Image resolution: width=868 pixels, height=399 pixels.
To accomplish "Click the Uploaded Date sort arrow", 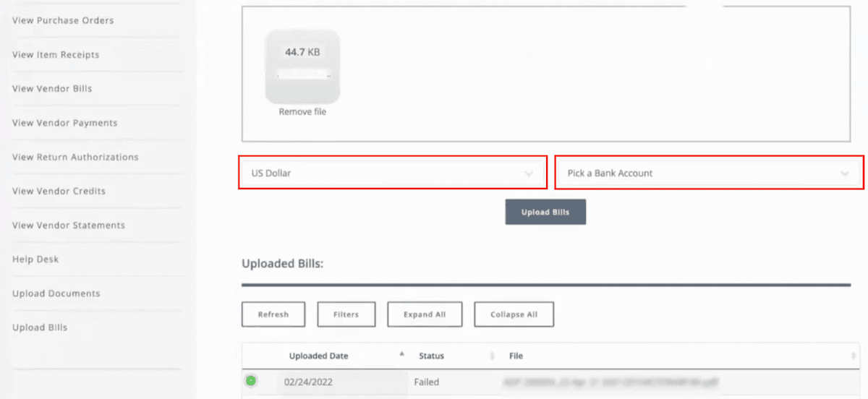I will 401,354.
